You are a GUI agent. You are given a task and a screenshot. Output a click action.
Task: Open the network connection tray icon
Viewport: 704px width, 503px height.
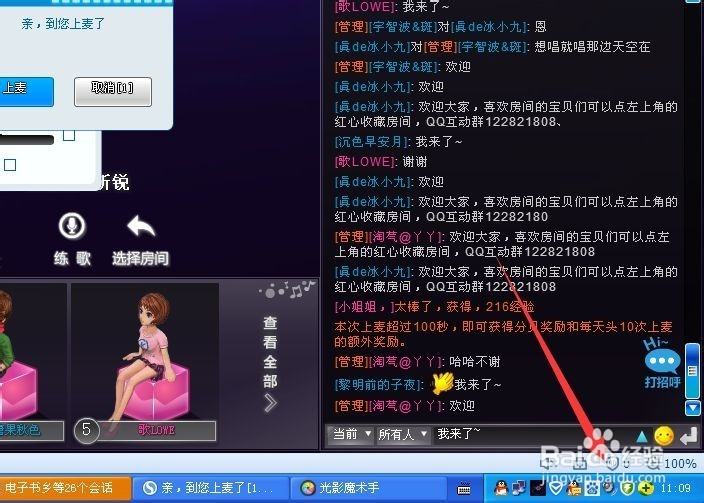tap(519, 488)
